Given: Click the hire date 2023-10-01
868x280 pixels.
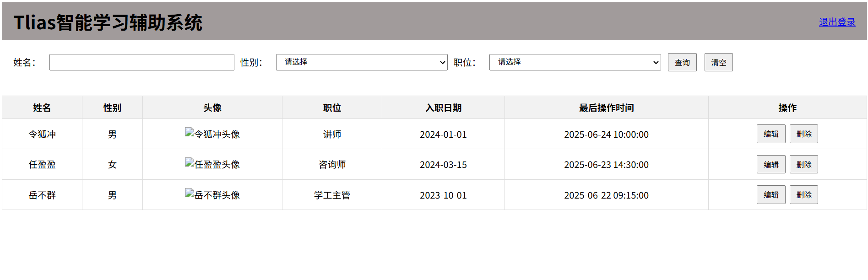Looking at the screenshot, I should click(443, 195).
